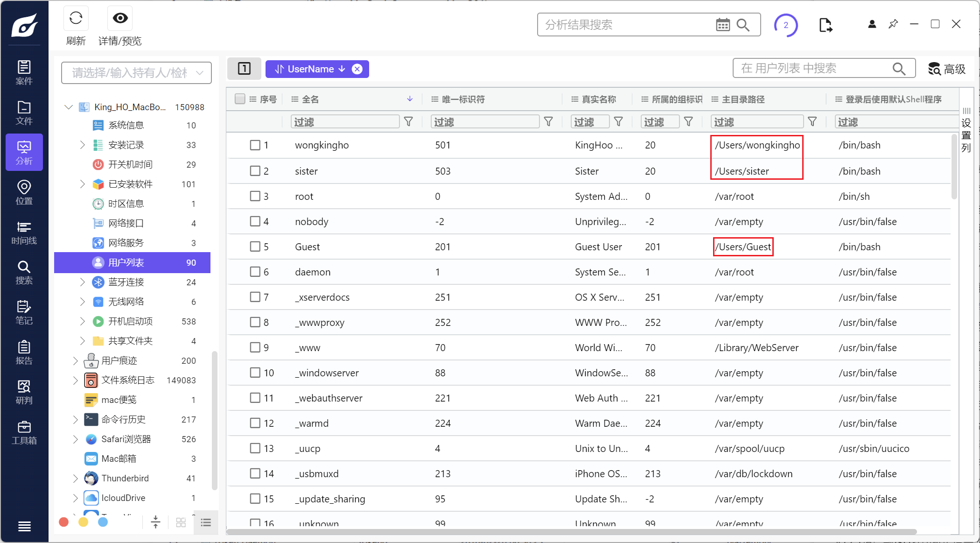Screen dimensions: 980x543
Task: Click the search icon in user list search
Action: point(899,69)
